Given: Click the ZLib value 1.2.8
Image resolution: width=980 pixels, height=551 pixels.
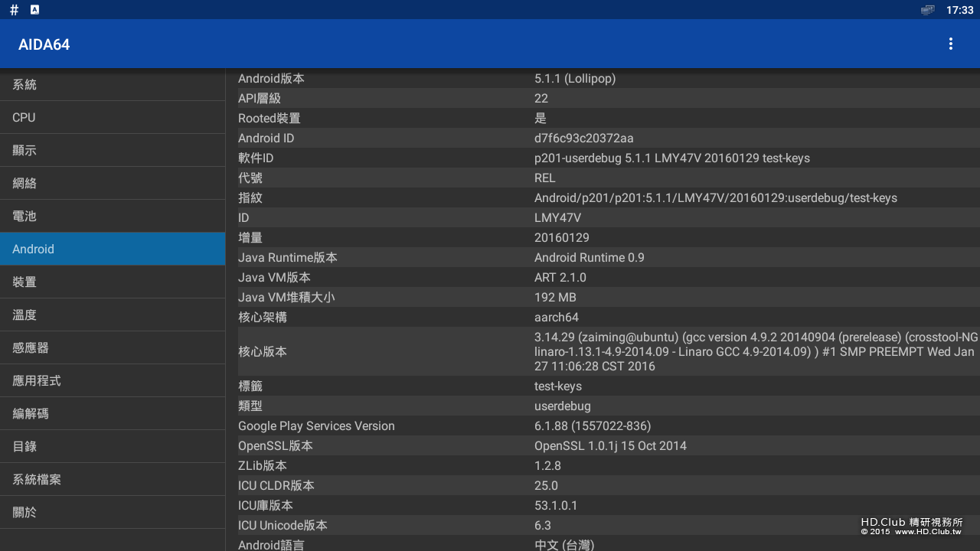Looking at the screenshot, I should [x=547, y=465].
